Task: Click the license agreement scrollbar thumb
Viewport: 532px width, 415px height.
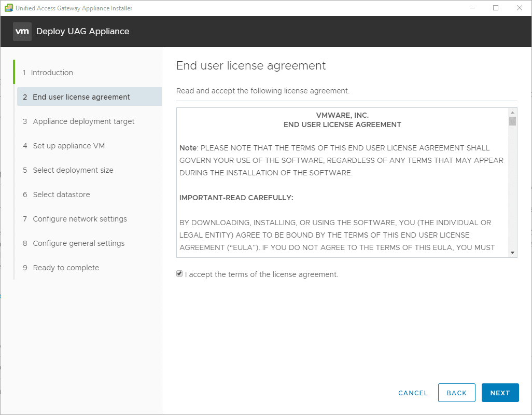Action: point(512,121)
